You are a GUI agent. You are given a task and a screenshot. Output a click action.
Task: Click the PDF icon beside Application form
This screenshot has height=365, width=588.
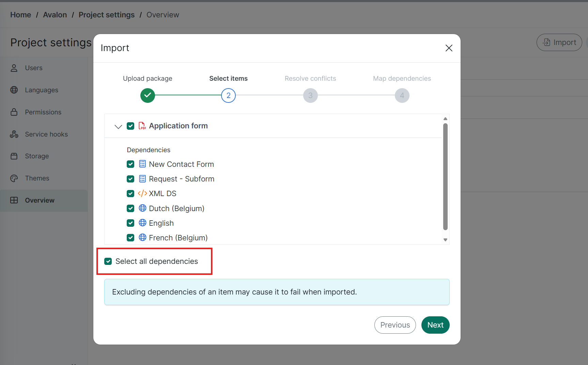[x=142, y=126]
